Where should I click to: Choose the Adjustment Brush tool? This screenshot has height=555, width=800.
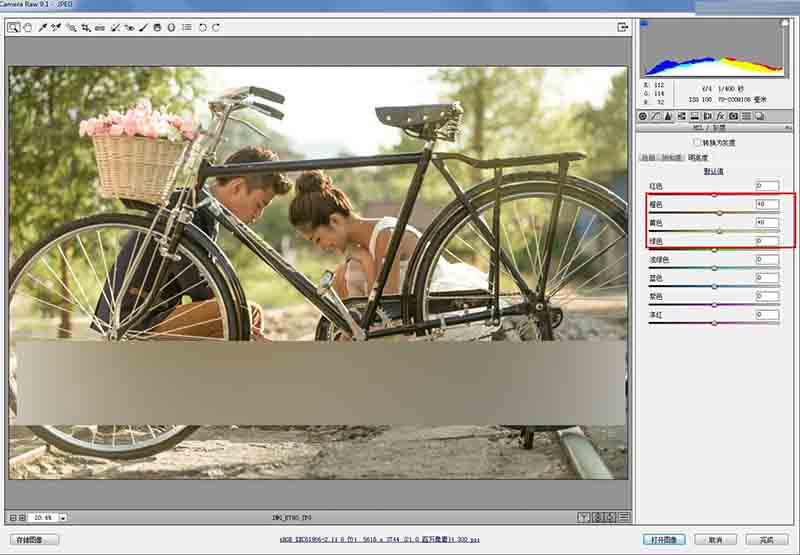143,28
